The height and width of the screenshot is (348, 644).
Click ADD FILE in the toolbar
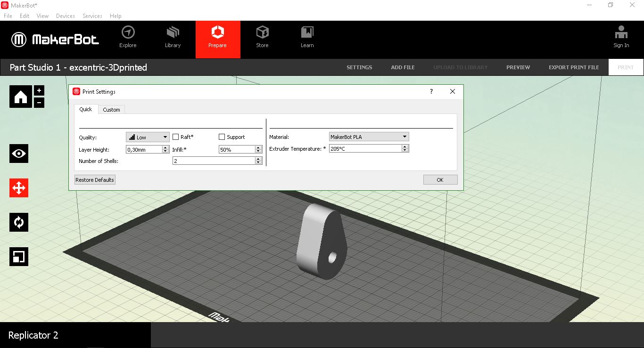click(403, 67)
